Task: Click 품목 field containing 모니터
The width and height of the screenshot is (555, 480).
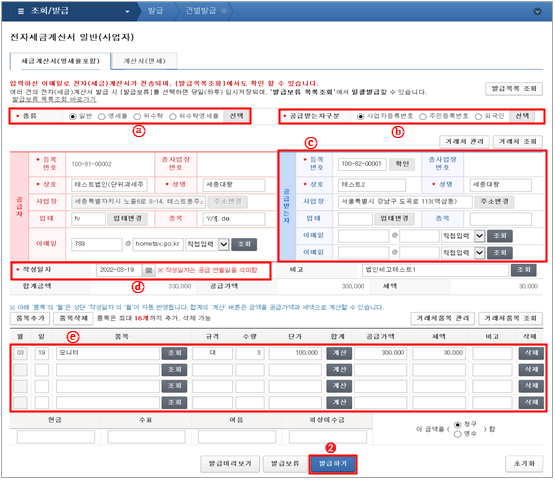Action: pyautogui.click(x=108, y=353)
